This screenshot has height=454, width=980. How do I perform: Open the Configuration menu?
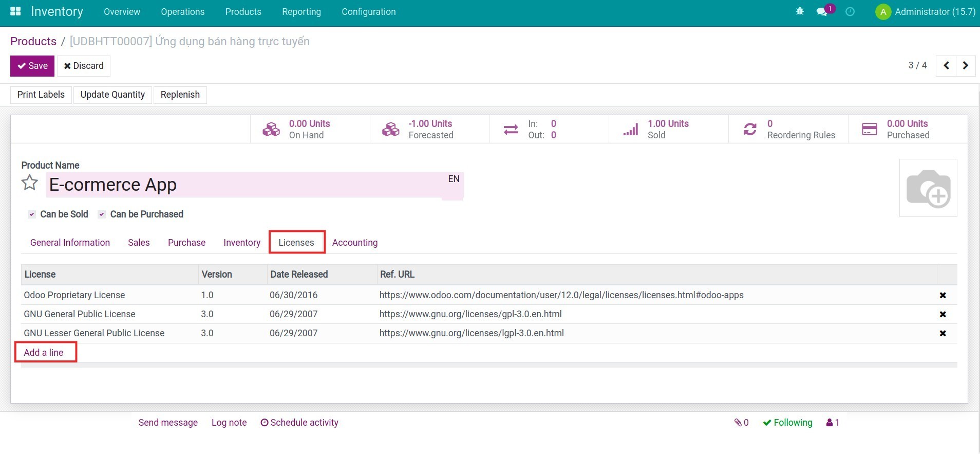click(x=368, y=11)
